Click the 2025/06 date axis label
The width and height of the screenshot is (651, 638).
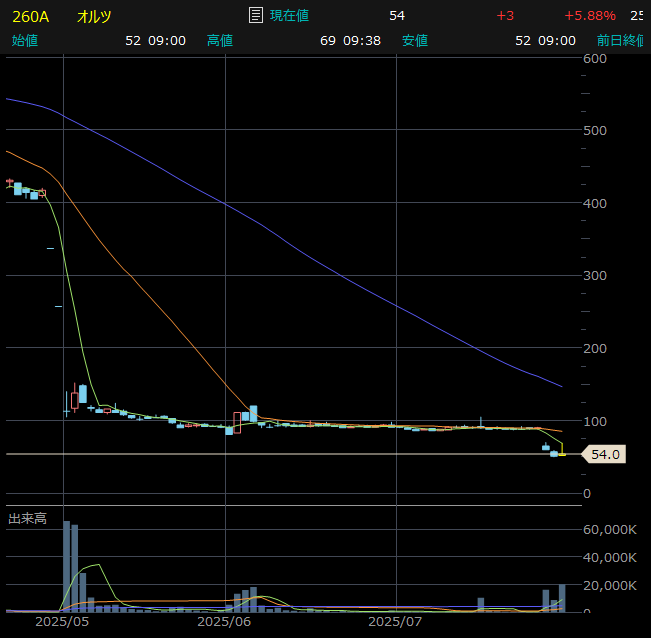tap(224, 621)
